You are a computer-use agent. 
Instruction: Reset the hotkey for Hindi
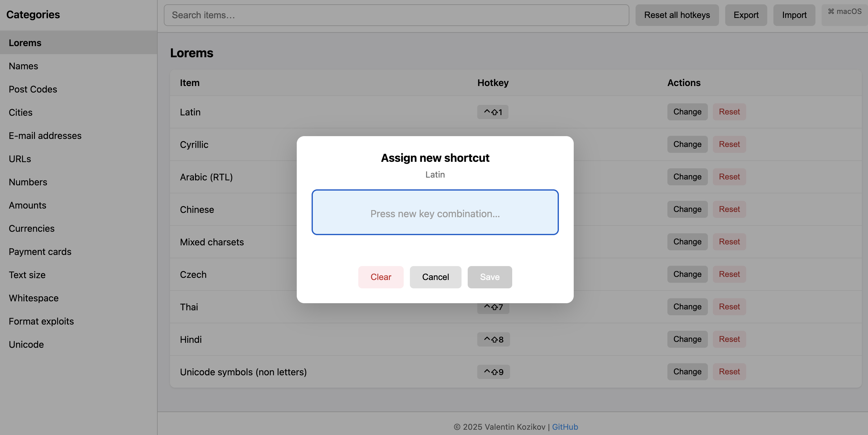pyautogui.click(x=729, y=339)
